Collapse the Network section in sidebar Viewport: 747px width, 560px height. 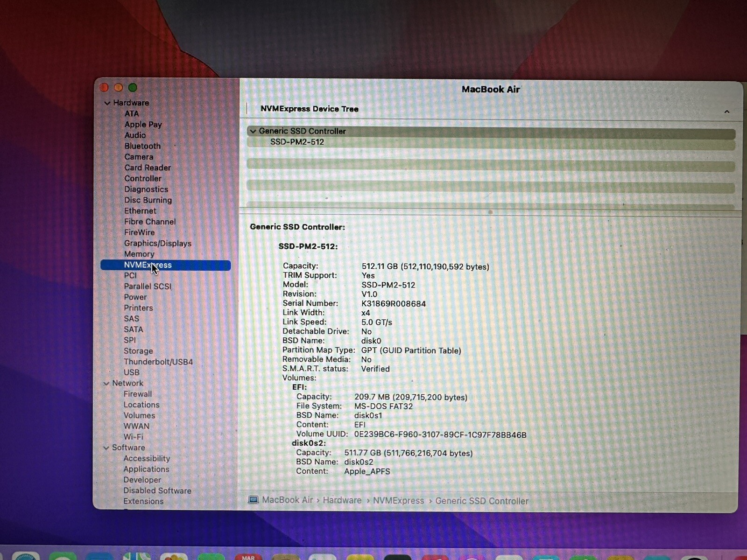(106, 384)
